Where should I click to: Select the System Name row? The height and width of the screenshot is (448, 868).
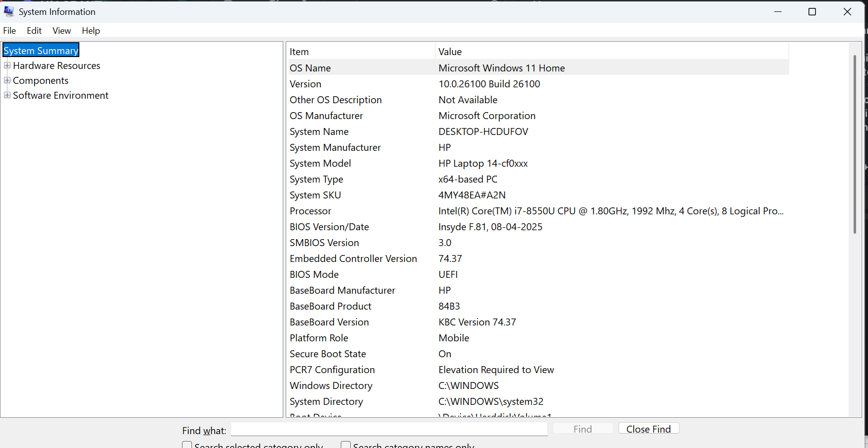point(538,131)
